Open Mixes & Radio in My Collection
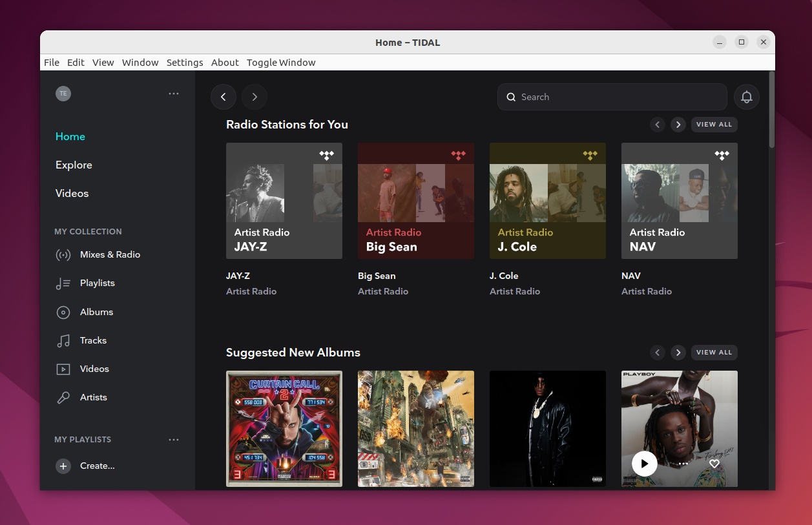The height and width of the screenshot is (525, 812). click(x=63, y=254)
